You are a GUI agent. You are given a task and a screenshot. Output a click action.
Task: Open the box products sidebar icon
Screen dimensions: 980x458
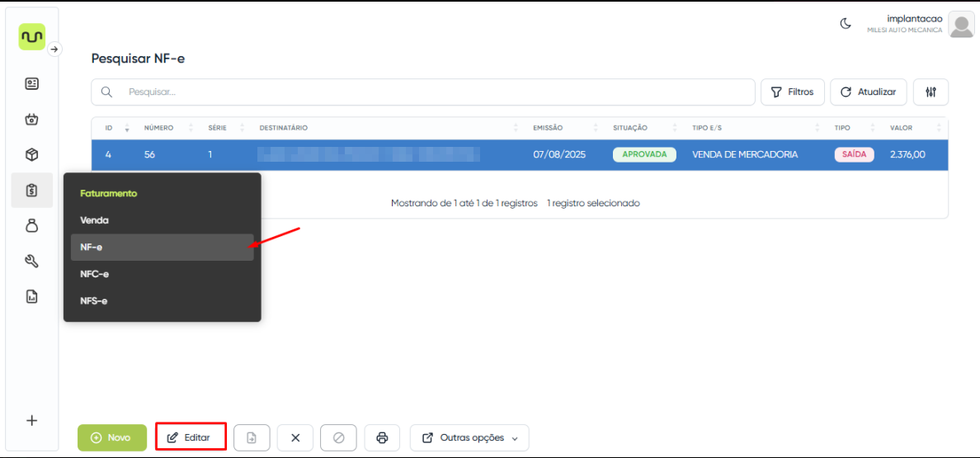[32, 154]
